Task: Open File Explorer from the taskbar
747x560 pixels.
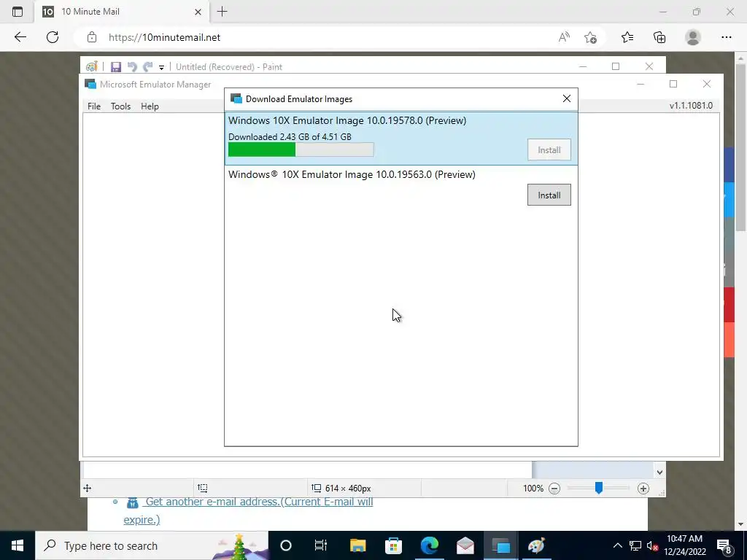Action: [357, 545]
